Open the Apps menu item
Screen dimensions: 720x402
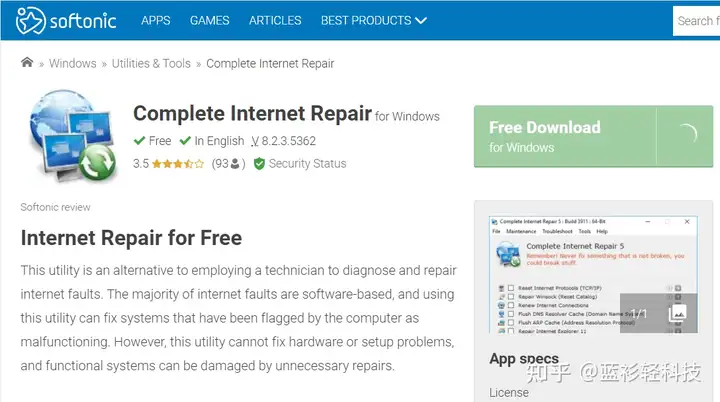coord(156,21)
